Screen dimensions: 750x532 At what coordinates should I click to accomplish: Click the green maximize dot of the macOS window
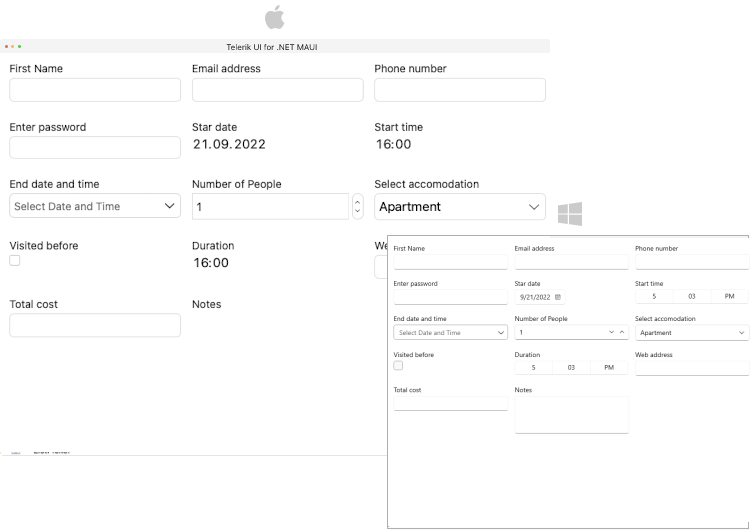pos(19,47)
